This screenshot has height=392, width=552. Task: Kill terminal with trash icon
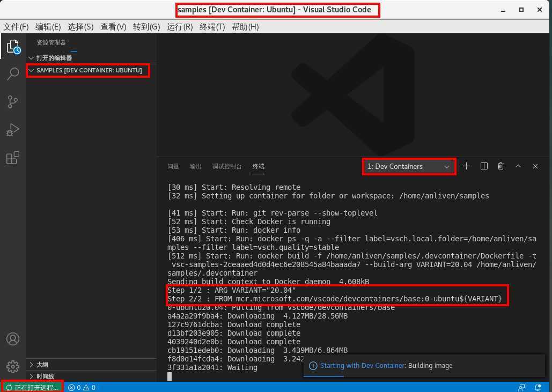(501, 166)
